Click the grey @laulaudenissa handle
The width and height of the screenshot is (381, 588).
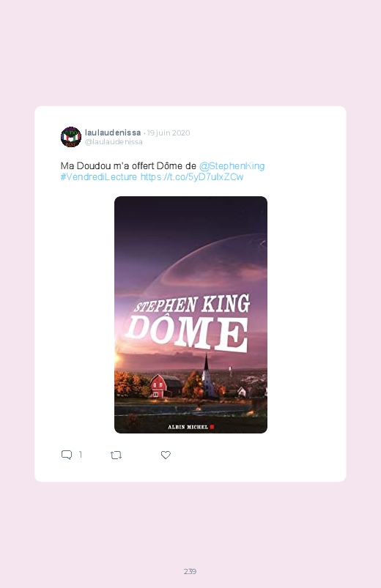(x=114, y=142)
